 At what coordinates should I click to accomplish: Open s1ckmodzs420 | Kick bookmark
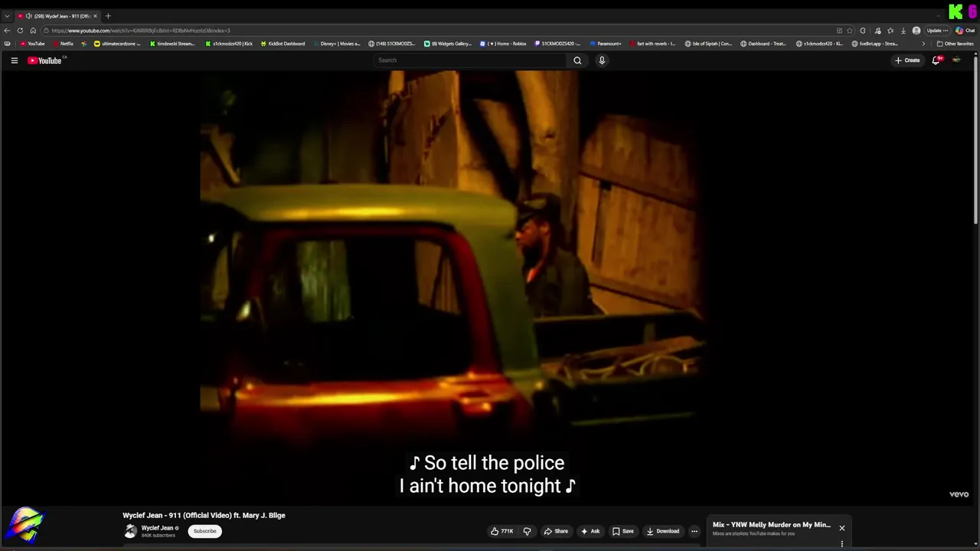pos(229,44)
